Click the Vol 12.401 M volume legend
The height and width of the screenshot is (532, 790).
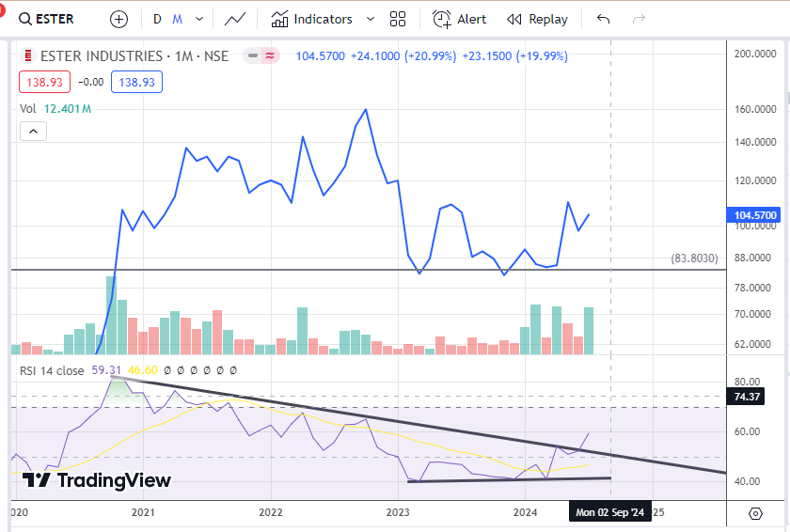point(55,109)
